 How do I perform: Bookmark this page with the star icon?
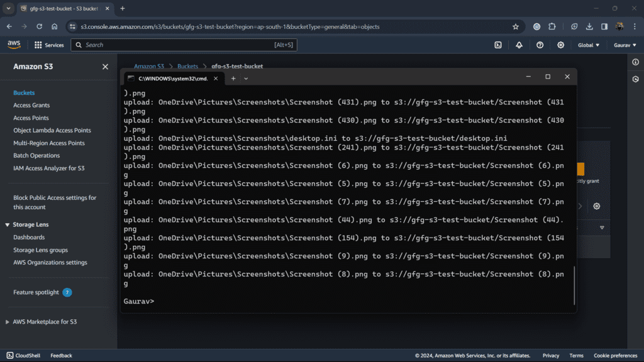[516, 26]
